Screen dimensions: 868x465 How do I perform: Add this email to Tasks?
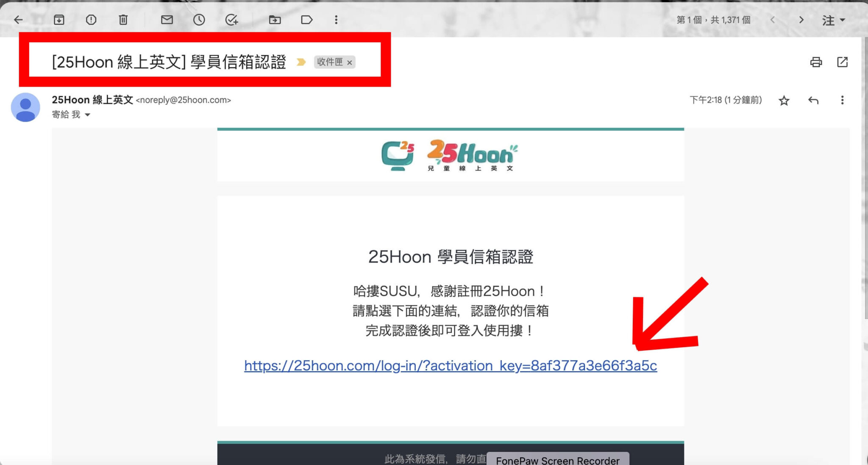pyautogui.click(x=231, y=20)
